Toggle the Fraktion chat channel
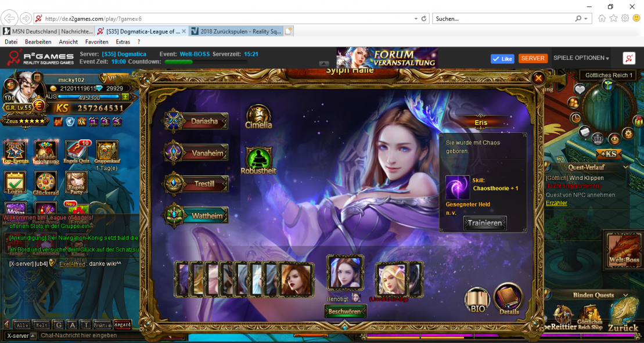The image size is (644, 343). 103,325
